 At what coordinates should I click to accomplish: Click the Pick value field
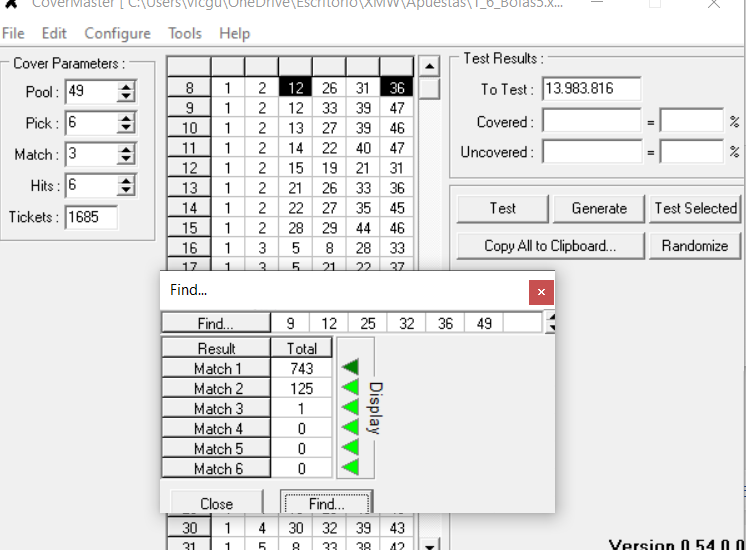[91, 123]
